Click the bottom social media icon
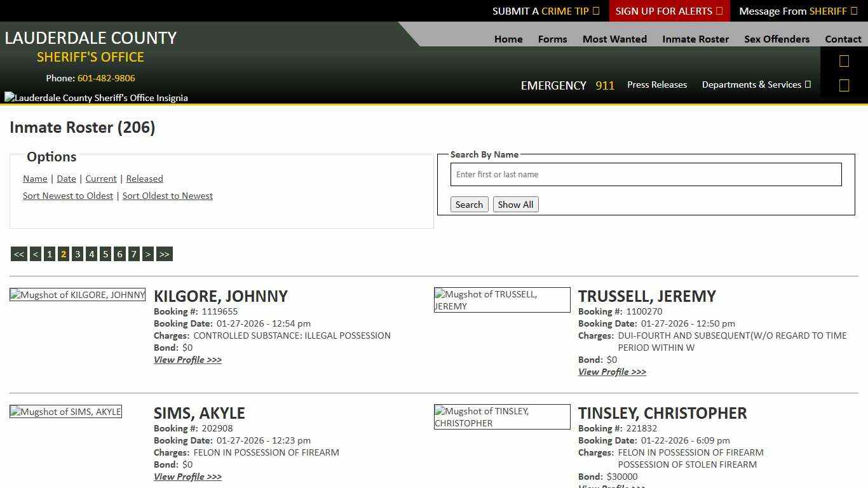Image resolution: width=868 pixels, height=488 pixels. [844, 85]
